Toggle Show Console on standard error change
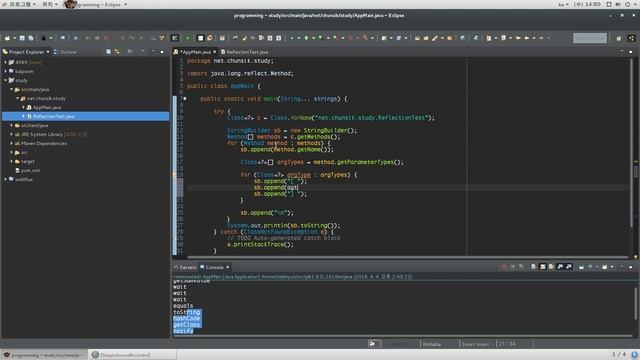 [569, 267]
